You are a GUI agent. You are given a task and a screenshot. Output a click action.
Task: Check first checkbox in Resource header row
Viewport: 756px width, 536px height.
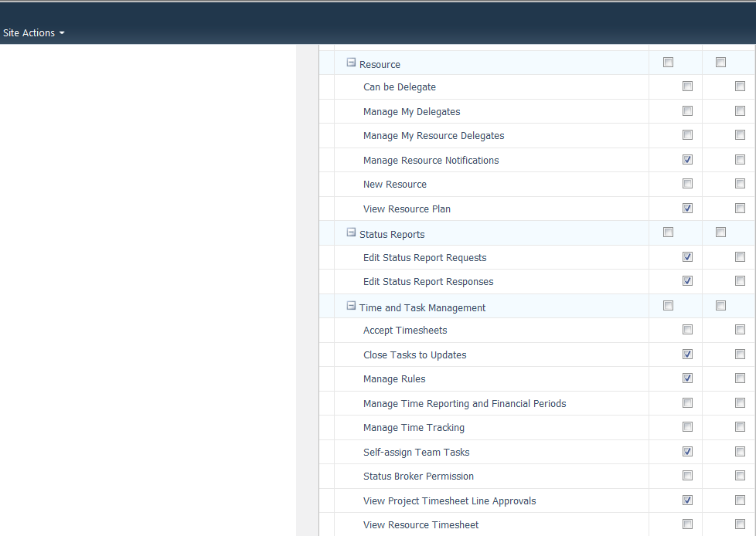click(668, 63)
